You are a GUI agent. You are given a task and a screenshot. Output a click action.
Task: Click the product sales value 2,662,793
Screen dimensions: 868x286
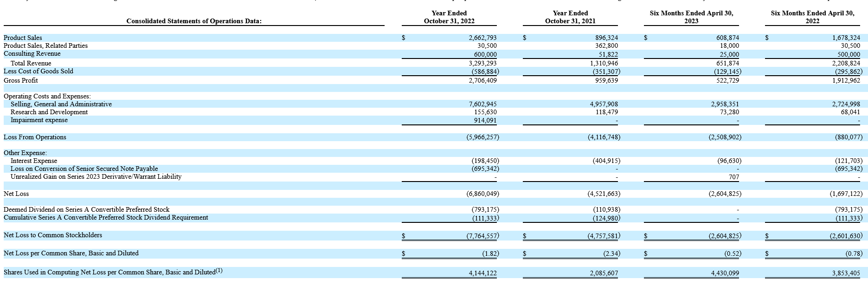482,38
